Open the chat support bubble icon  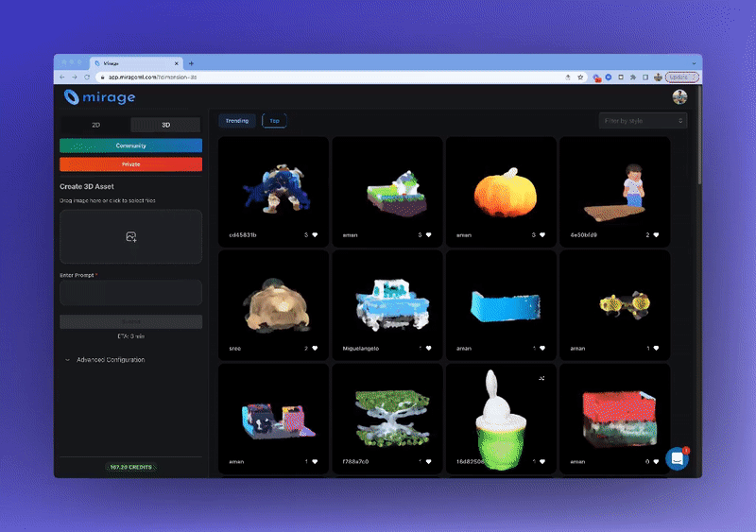(x=677, y=458)
